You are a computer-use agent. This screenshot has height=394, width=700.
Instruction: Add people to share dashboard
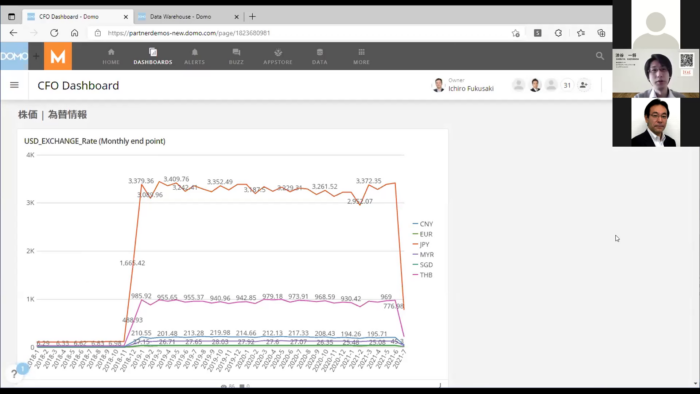tap(583, 85)
